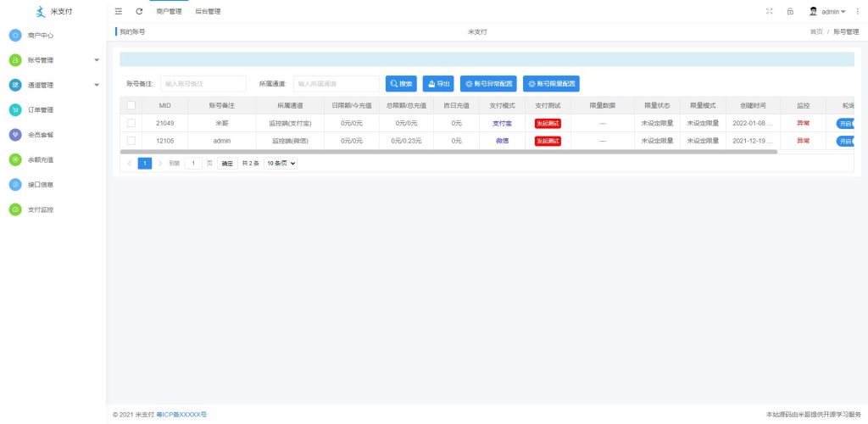Select the 商户管理 top tab

pos(170,12)
